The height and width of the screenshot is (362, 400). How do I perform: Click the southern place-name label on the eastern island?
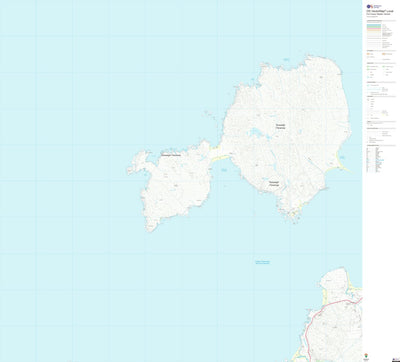274,184
